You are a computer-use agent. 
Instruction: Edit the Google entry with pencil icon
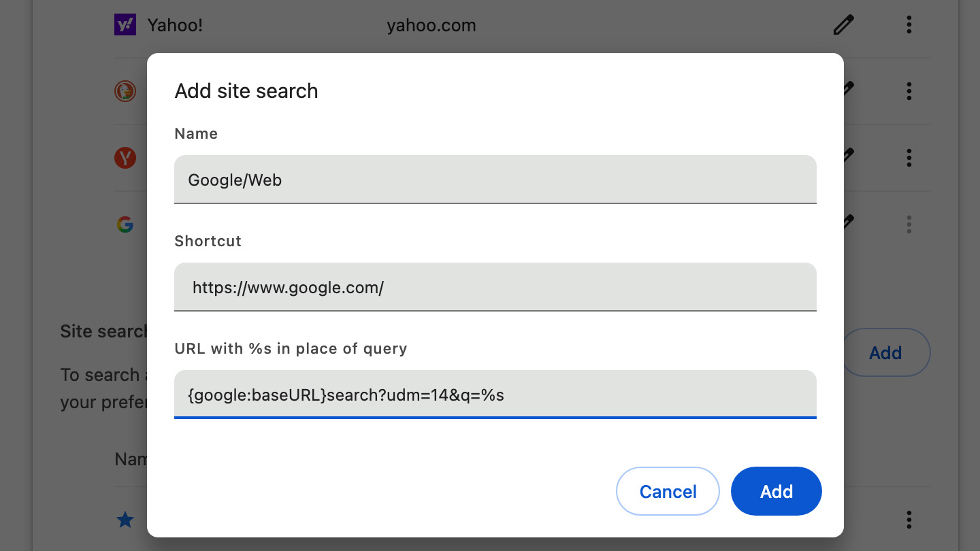point(848,222)
